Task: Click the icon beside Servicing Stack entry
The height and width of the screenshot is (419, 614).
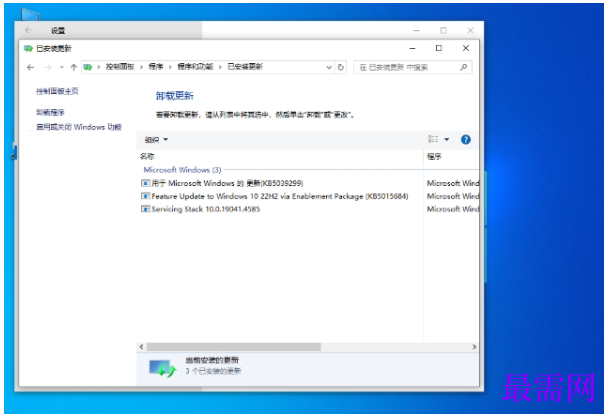Action: [145, 209]
